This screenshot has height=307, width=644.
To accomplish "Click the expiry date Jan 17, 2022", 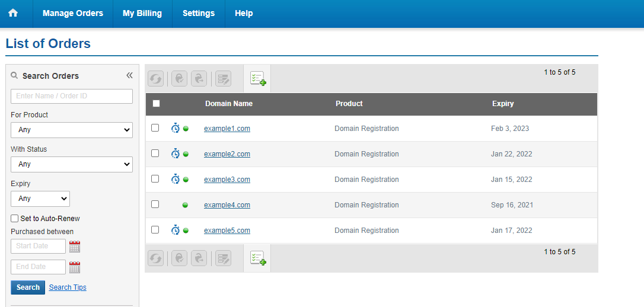I will point(511,230).
